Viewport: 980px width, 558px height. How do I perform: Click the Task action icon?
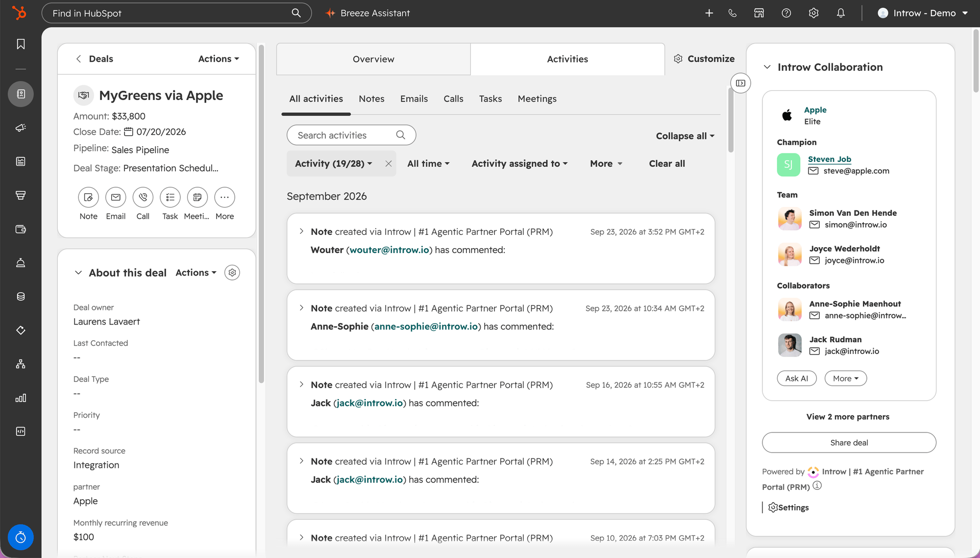(170, 197)
